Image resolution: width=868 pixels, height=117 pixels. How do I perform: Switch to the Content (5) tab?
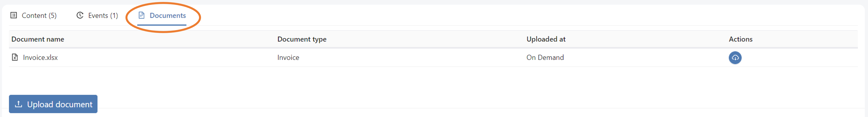[39, 15]
